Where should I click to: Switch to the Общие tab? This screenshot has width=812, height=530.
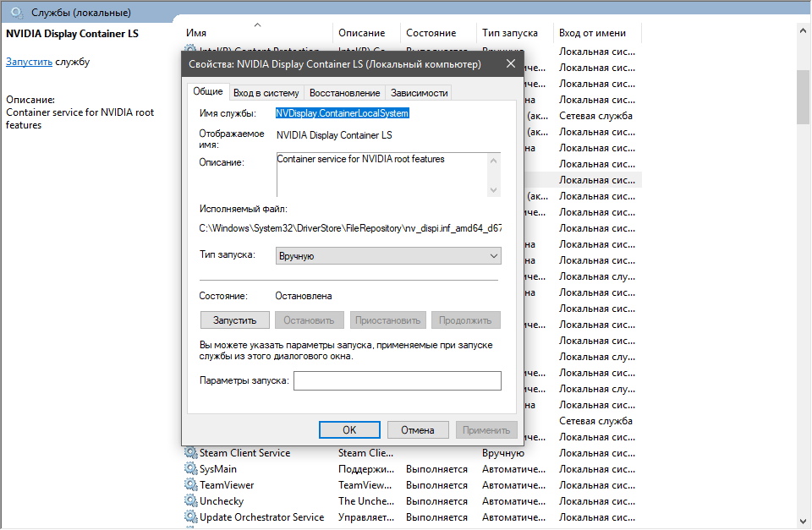point(208,91)
